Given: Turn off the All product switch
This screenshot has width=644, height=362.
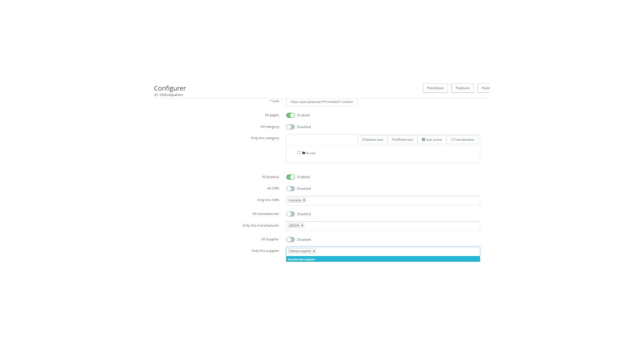Looking at the screenshot, I should 290,177.
